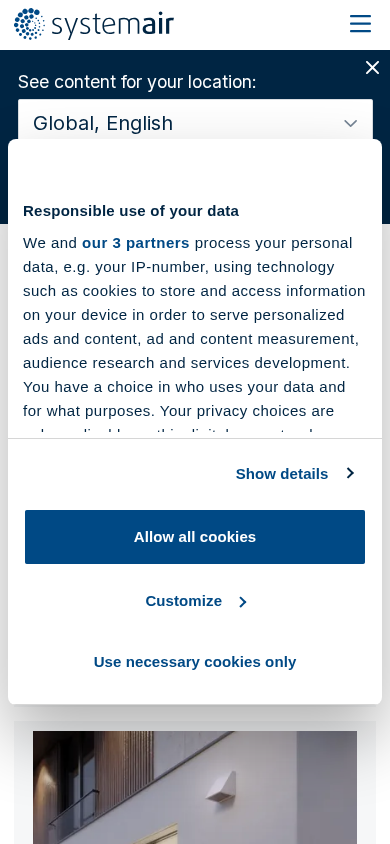The width and height of the screenshot is (390, 844).
Task: Click the chevron arrow beside Customize
Action: pos(243,602)
